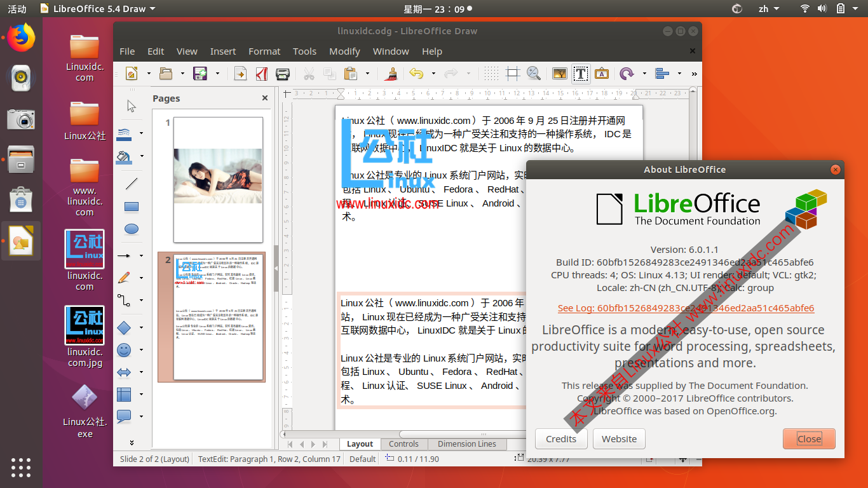The image size is (868, 488).
Task: Select the Ellipse drawing tool
Action: click(132, 229)
